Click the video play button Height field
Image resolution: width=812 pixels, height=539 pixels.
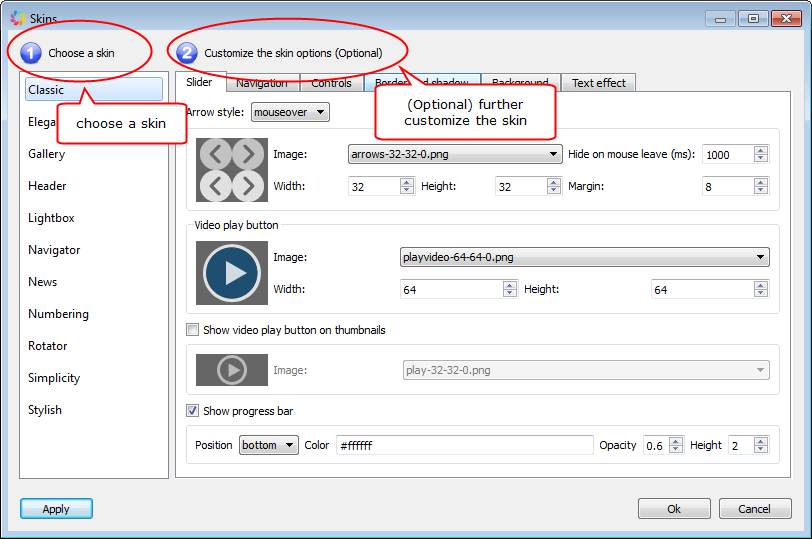tap(703, 289)
